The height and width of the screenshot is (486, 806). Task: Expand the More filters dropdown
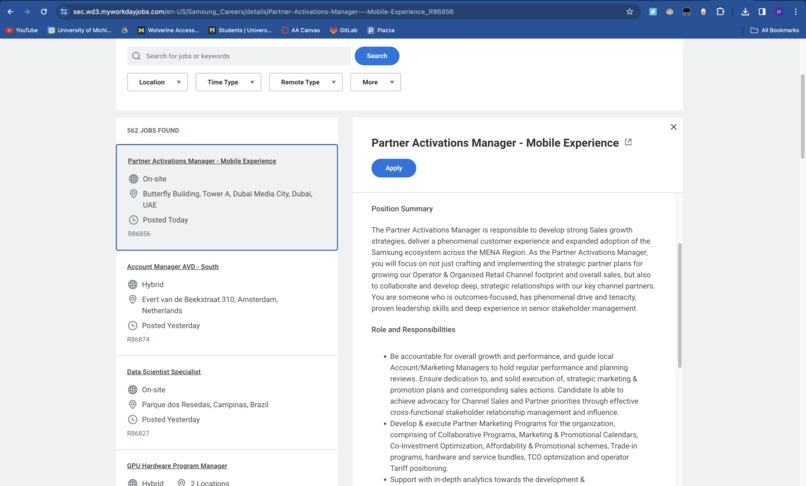[376, 82]
